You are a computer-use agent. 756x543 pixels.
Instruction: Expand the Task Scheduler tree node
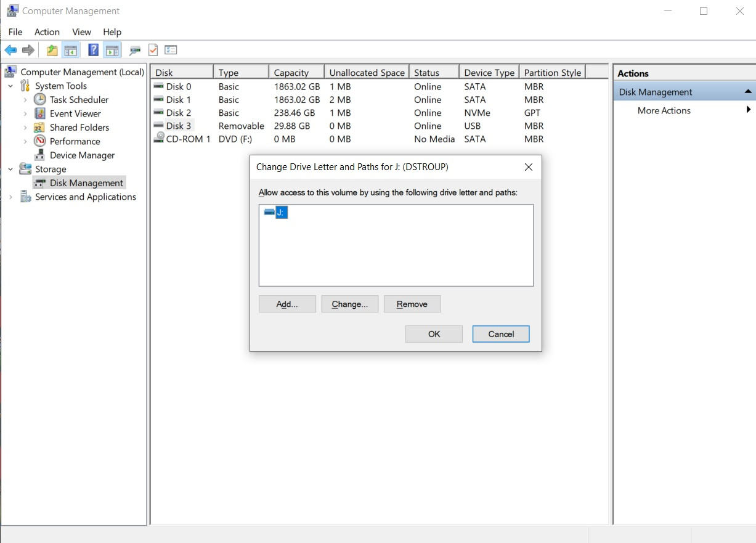click(25, 100)
